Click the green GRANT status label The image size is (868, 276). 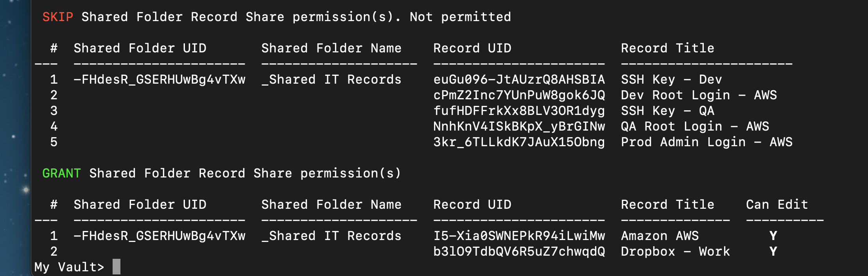click(61, 173)
